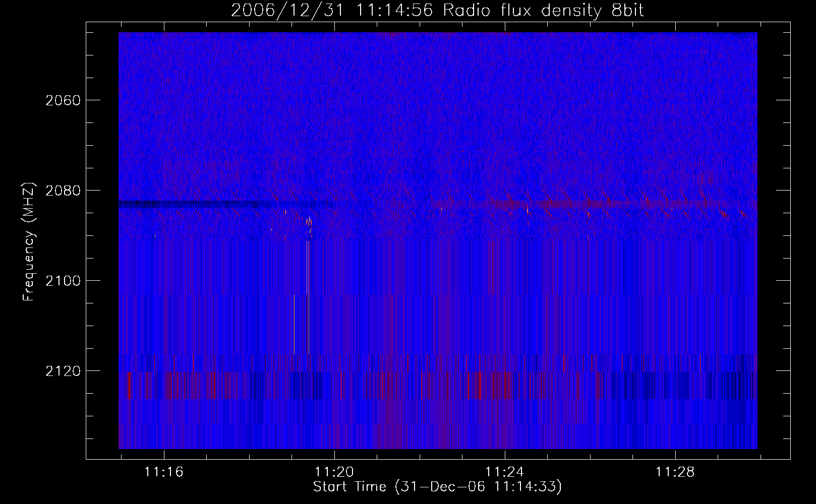The image size is (816, 504).
Task: Click the 11:16 time tick label
Action: pos(164,472)
